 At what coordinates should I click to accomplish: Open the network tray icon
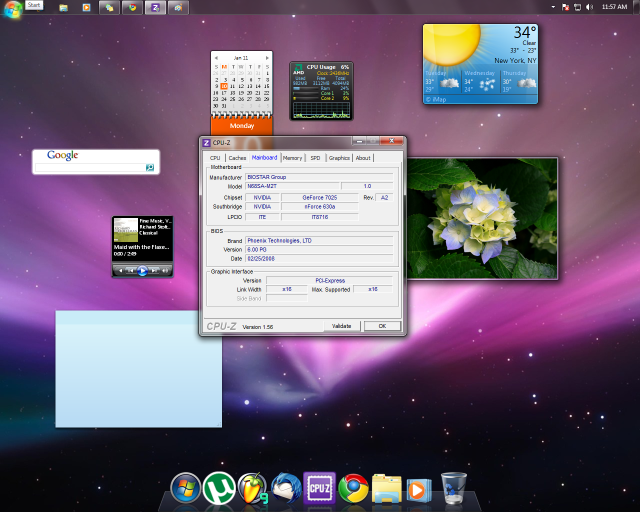[x=577, y=7]
